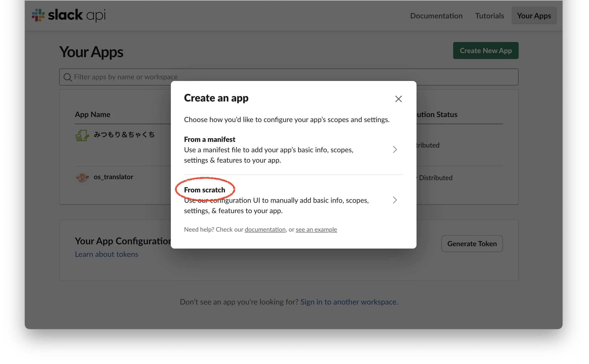Open the Learn about tokens link
The image size is (589, 364).
tap(107, 254)
